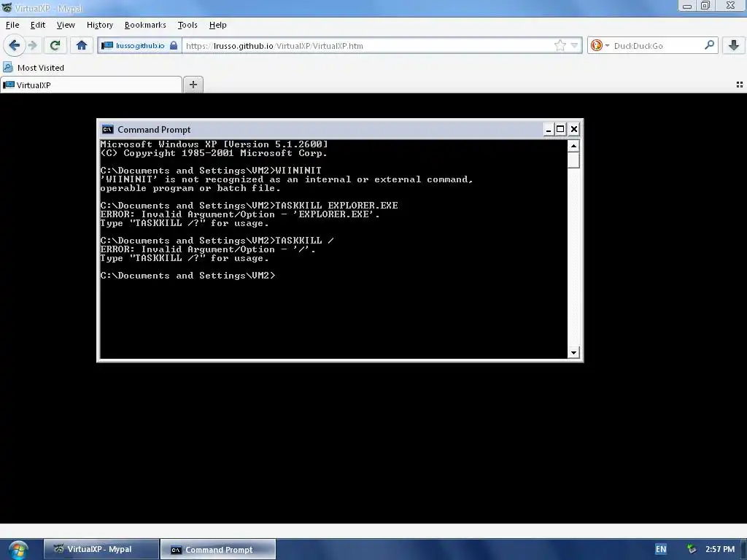Click the Command Prompt scroll up arrow
747x560 pixels.
pos(573,146)
